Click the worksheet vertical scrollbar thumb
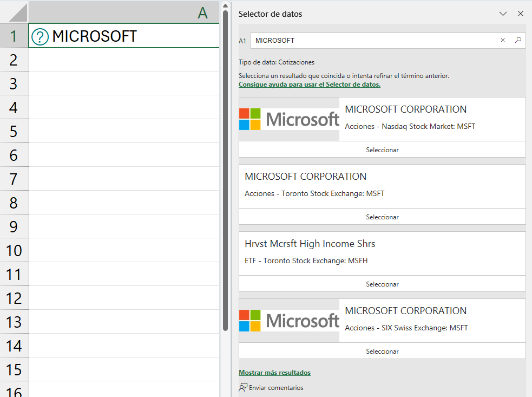 click(x=225, y=170)
